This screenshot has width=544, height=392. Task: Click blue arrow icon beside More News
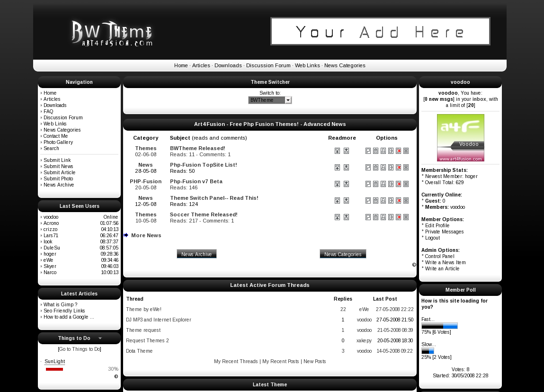[126, 235]
